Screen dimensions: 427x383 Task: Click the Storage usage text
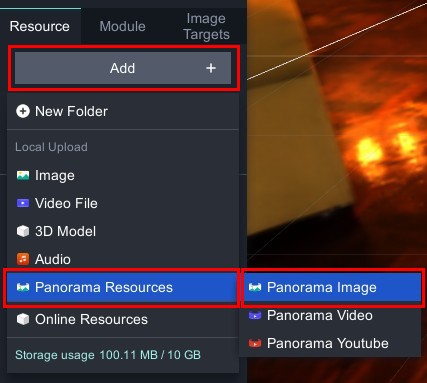[x=108, y=355]
